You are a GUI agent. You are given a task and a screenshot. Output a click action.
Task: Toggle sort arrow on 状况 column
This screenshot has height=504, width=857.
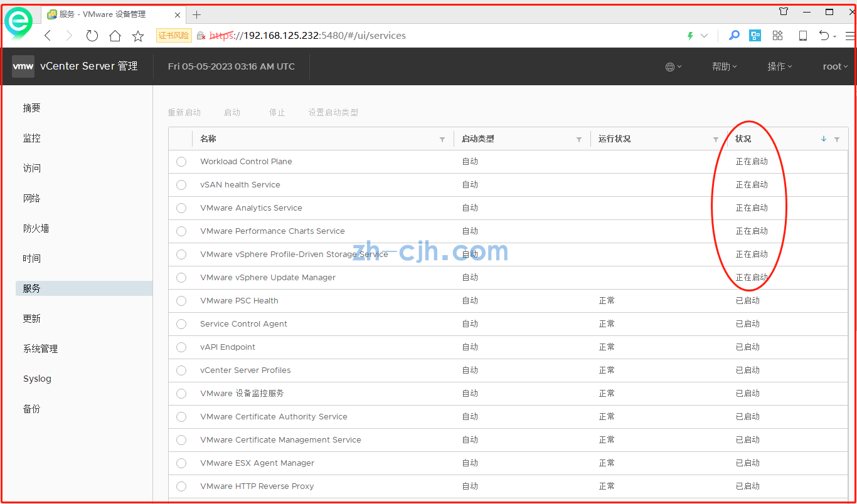point(824,139)
